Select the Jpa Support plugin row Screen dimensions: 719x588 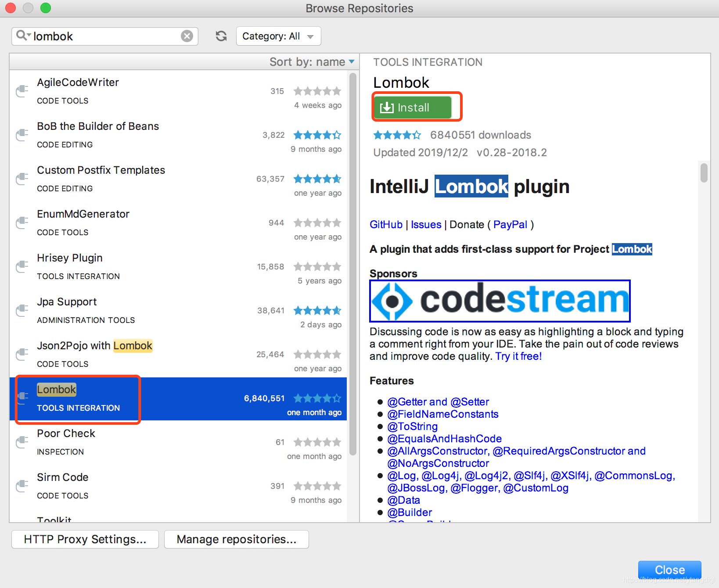(x=178, y=311)
